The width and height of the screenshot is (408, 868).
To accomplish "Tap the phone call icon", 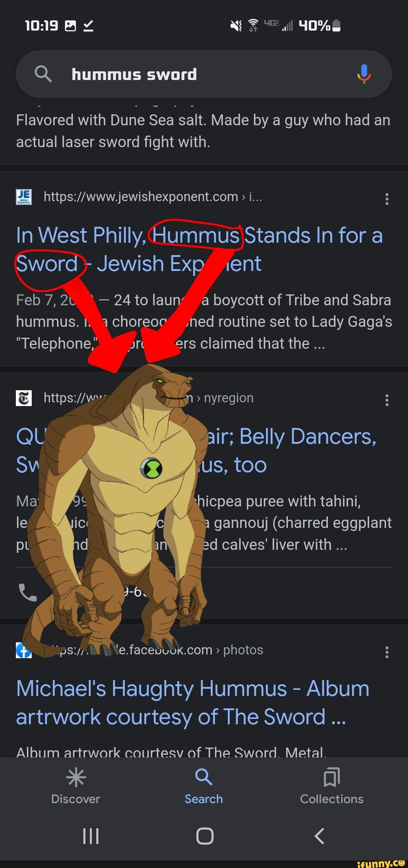I will click(28, 592).
